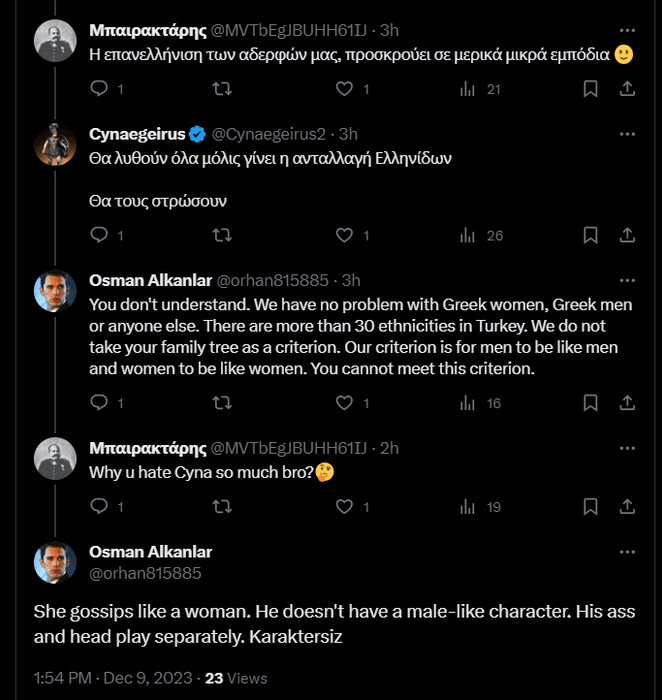This screenshot has height=700, width=662.
Task: Retweet Cynaegeirus' Greek tweet
Action: (224, 235)
